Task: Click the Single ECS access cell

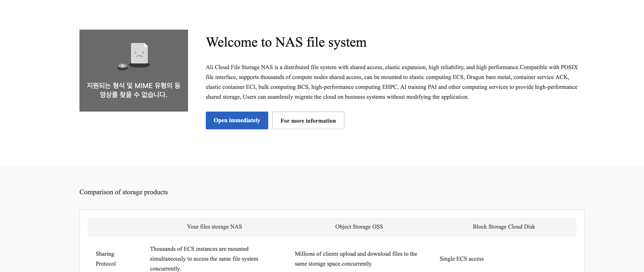Action: click(x=461, y=259)
